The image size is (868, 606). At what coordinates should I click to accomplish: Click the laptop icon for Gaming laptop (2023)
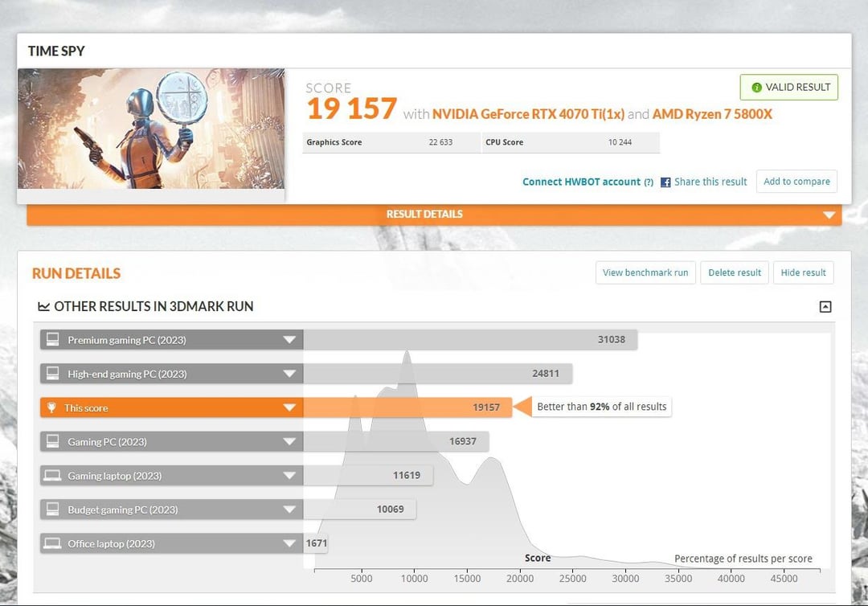pos(52,475)
